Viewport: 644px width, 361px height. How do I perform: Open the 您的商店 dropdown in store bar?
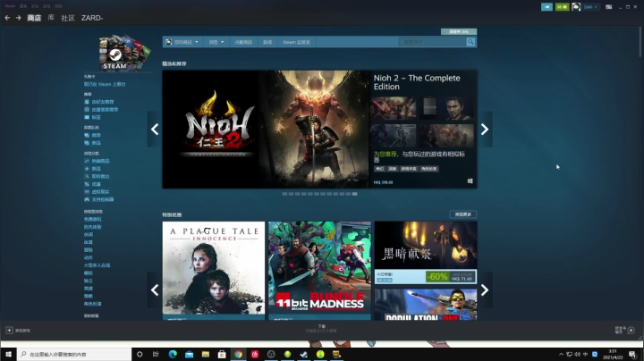click(182, 42)
